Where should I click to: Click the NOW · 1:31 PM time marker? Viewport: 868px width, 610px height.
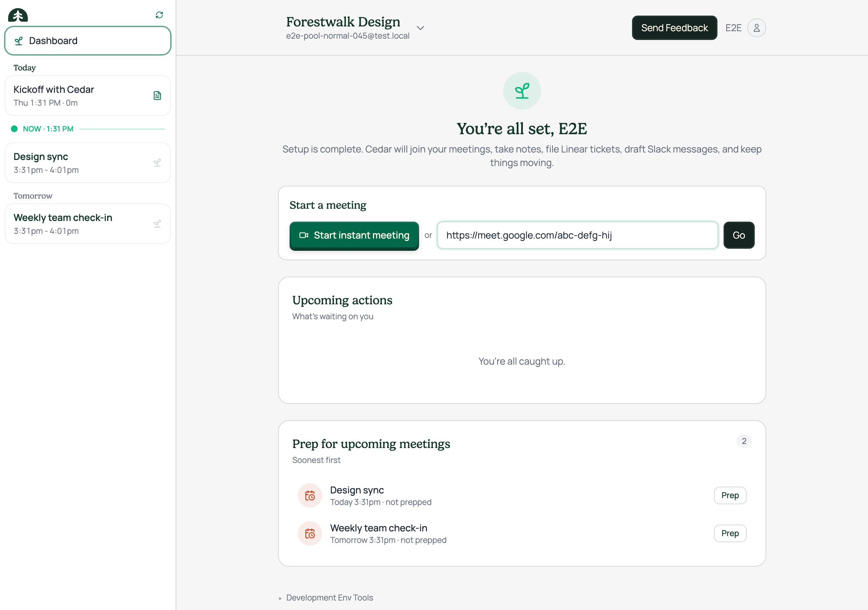point(48,129)
